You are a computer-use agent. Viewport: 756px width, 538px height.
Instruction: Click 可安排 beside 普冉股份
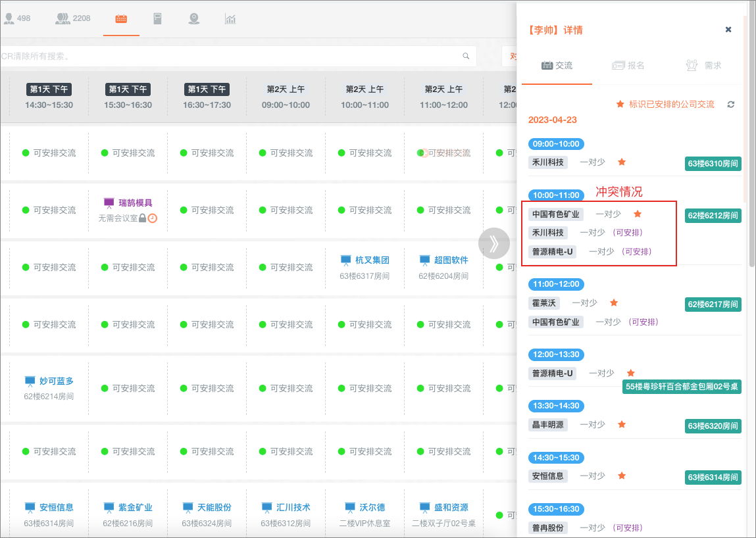click(x=628, y=527)
